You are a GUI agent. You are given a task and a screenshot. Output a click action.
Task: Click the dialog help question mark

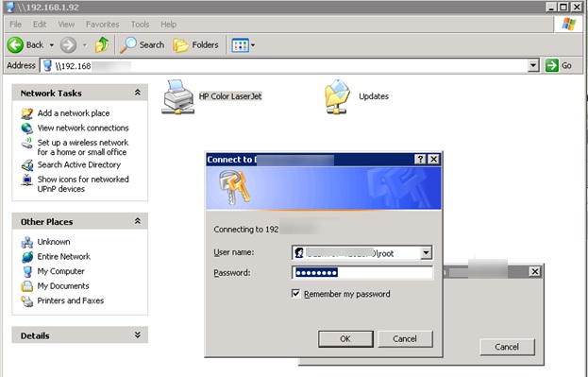click(x=420, y=160)
